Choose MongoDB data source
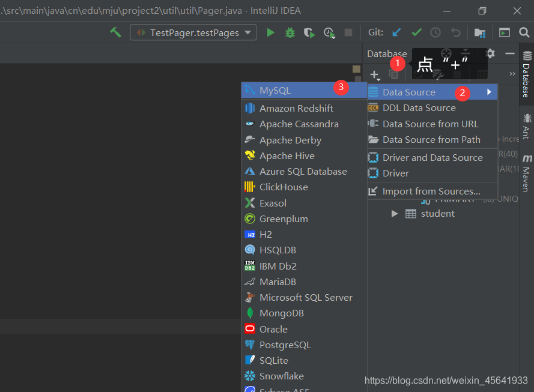Image resolution: width=534 pixels, height=392 pixels. [304, 313]
